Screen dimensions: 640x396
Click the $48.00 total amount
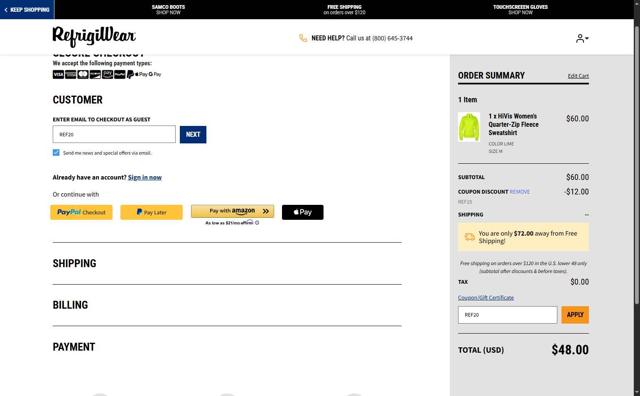pos(570,350)
